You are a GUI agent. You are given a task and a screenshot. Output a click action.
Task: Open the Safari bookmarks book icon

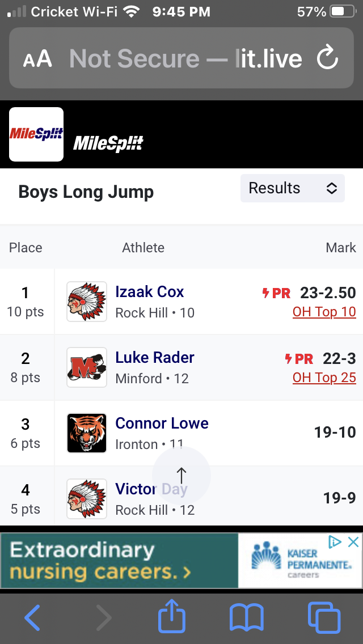click(246, 617)
